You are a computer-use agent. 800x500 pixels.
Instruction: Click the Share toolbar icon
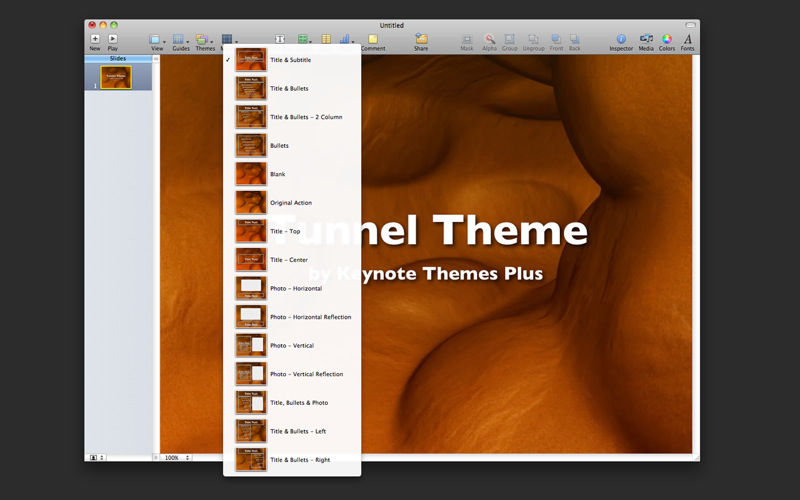click(421, 38)
